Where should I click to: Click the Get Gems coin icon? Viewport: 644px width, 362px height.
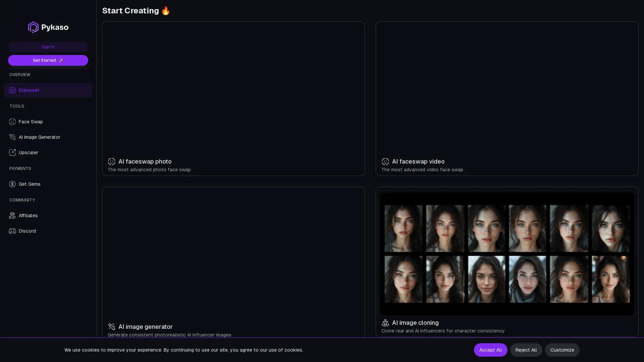12,184
